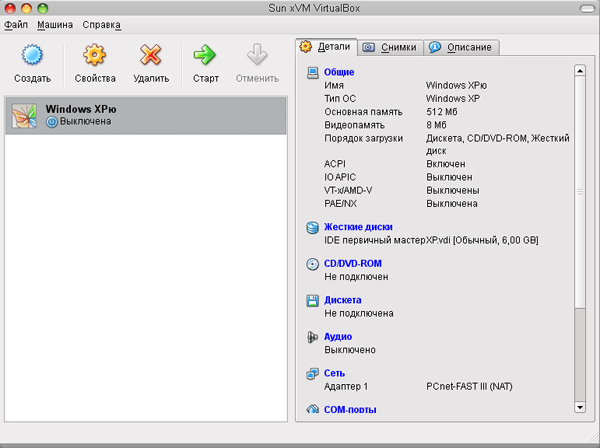Click the Общие computer icon

[313, 73]
